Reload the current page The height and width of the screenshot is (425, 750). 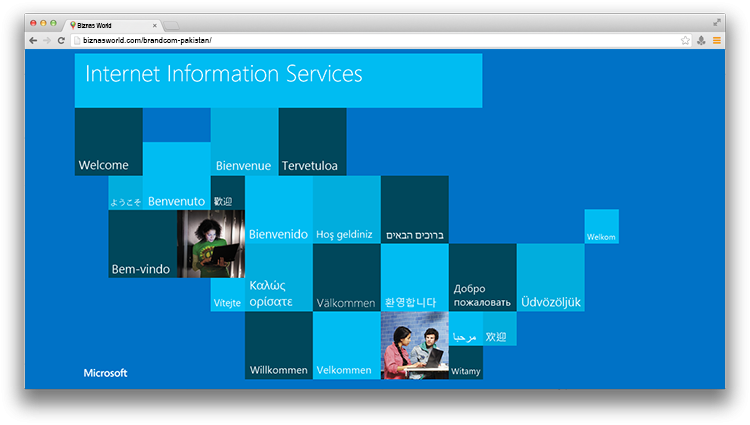coord(61,40)
